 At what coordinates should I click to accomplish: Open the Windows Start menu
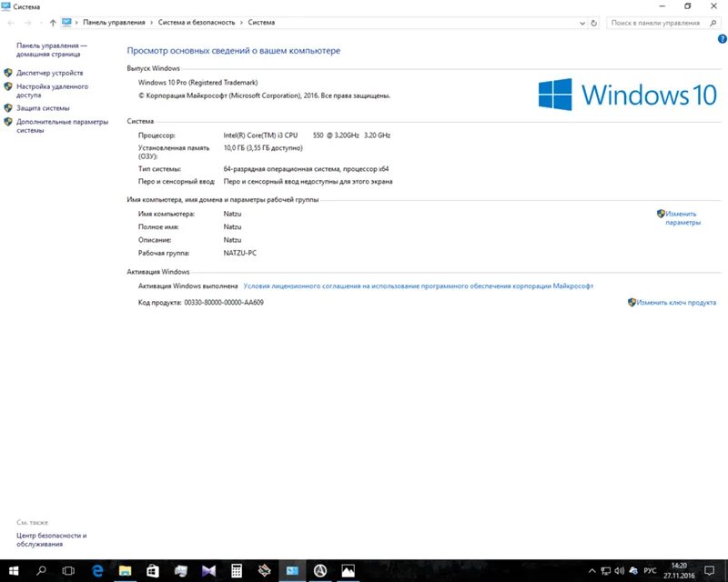14,571
